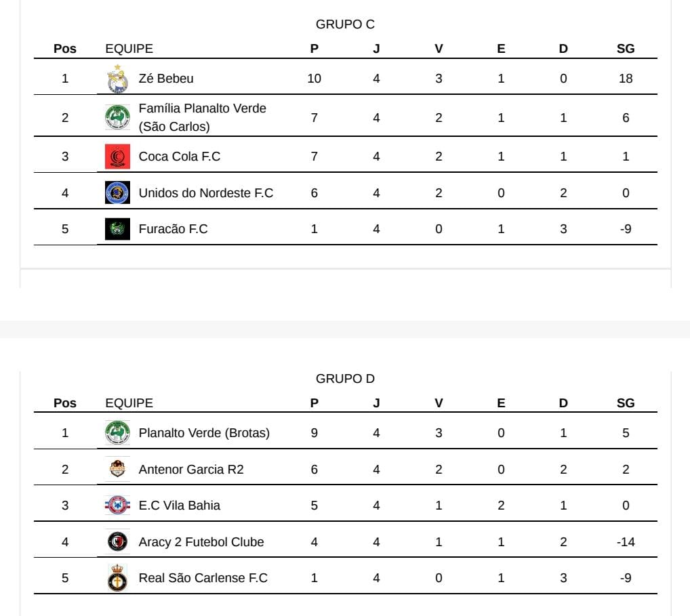The image size is (690, 616).
Task: Click the EQUIPE column header in Grupo C
Action: click(129, 48)
